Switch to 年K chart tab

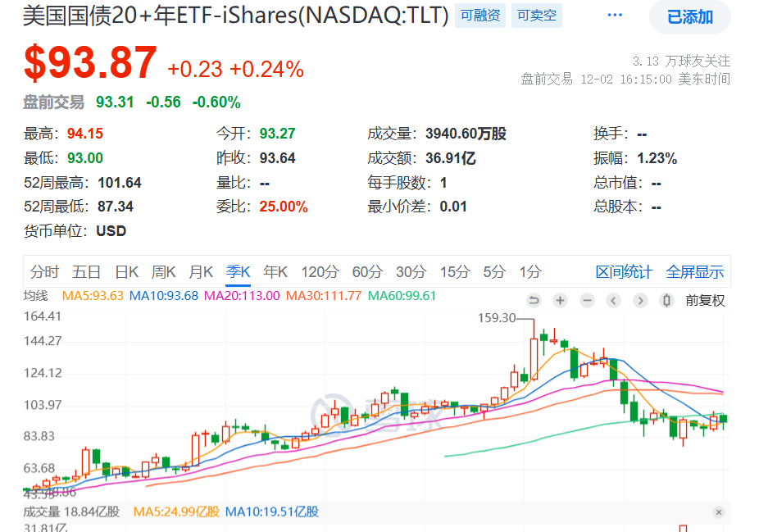[x=275, y=271]
